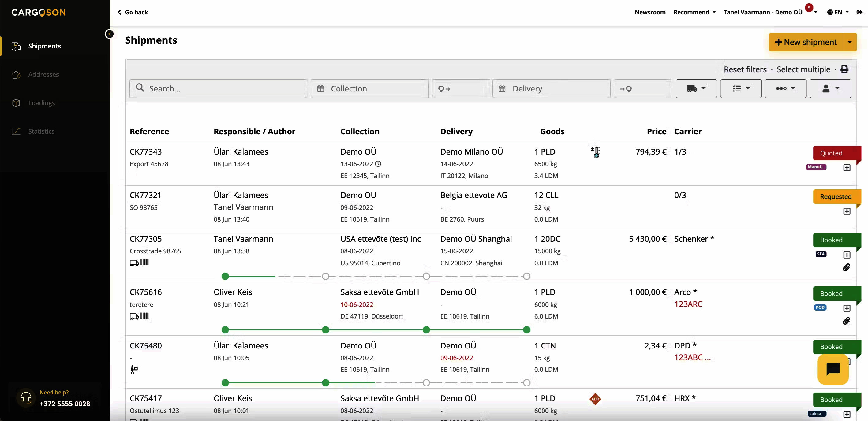Click the New shipment button

[805, 42]
